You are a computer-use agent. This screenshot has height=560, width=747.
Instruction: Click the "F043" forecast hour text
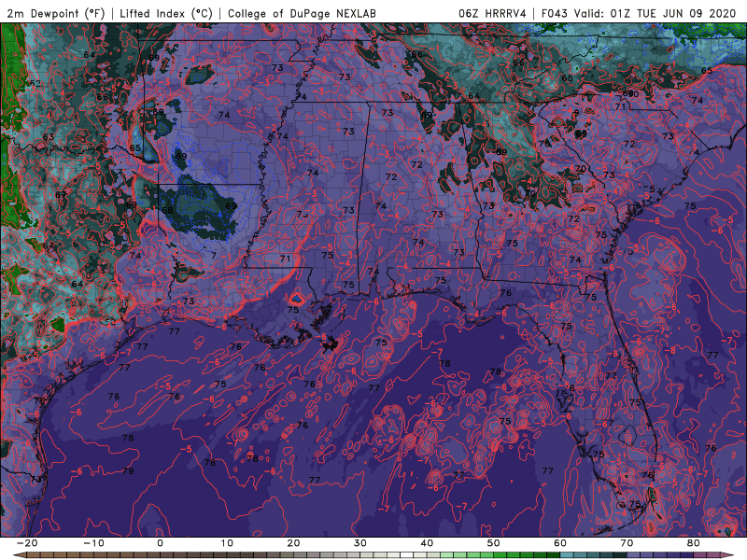click(x=554, y=14)
